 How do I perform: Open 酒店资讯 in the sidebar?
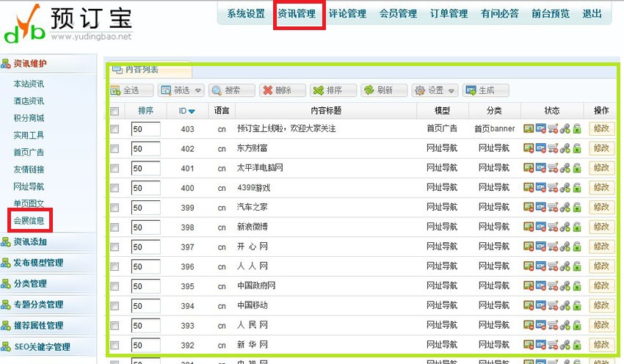(29, 101)
